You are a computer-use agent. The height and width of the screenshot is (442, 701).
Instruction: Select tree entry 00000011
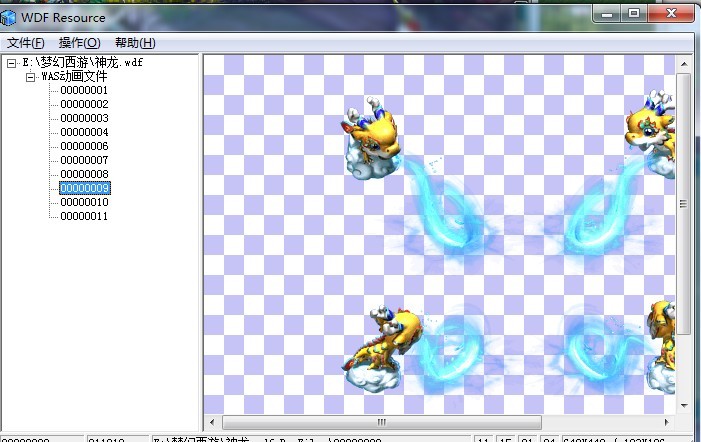84,216
